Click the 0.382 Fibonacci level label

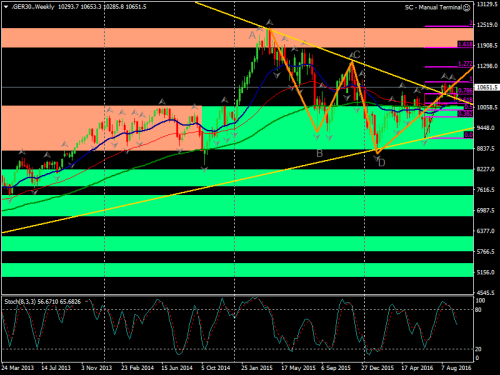click(465, 114)
